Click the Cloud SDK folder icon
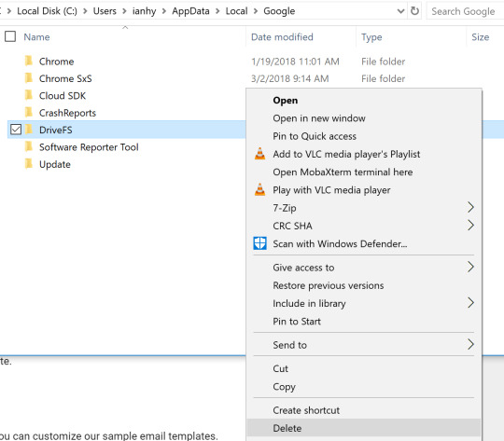 (29, 95)
